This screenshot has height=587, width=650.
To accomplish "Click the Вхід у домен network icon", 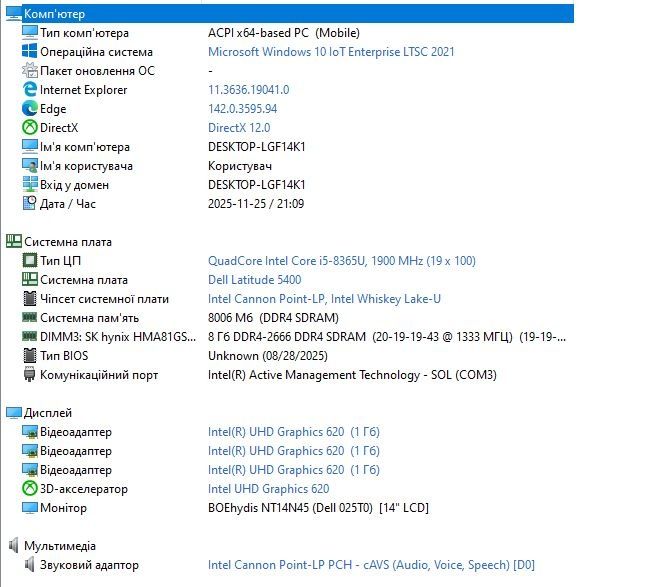I will [29, 184].
